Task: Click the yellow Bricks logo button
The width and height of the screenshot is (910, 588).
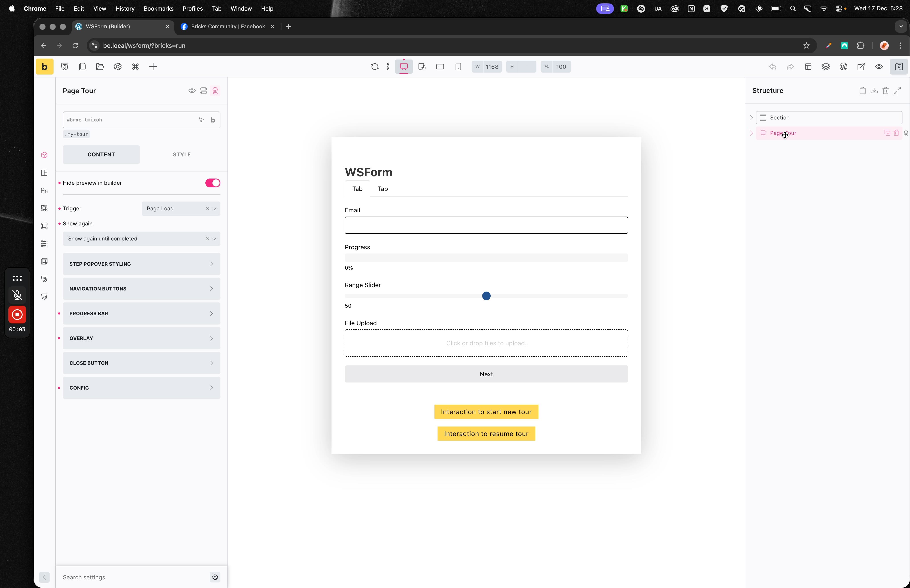Action: (x=44, y=67)
